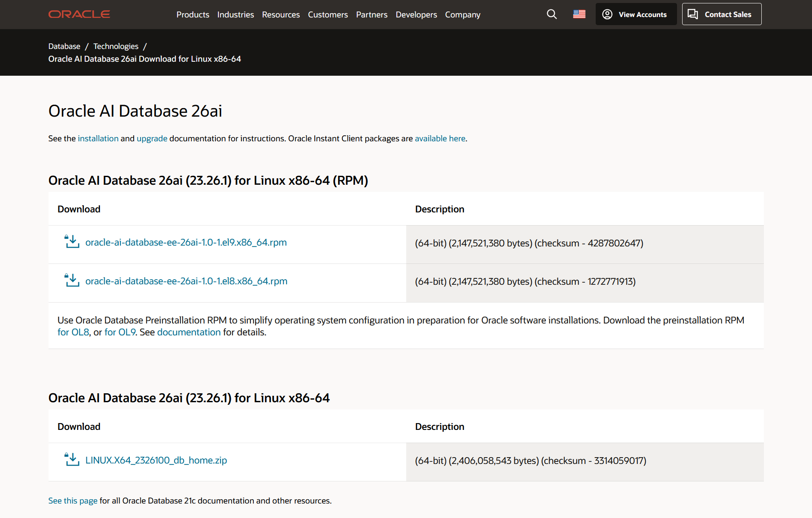The width and height of the screenshot is (812, 518).
Task: Download LINUX.X64_2326100_db_home.zip file
Action: pyautogui.click(x=156, y=460)
